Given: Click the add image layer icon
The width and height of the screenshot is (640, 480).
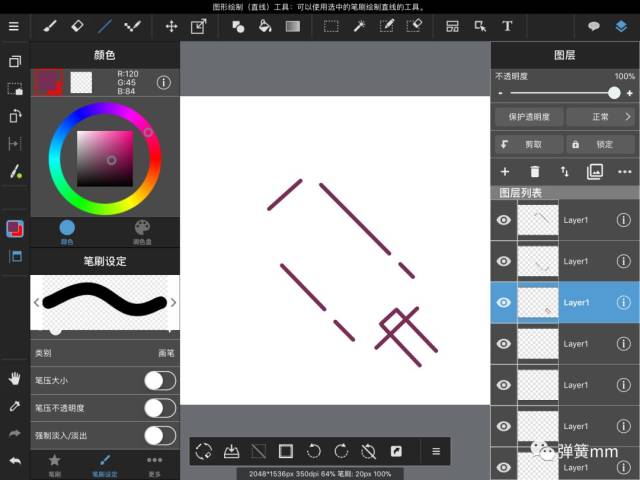Looking at the screenshot, I should point(595,172).
